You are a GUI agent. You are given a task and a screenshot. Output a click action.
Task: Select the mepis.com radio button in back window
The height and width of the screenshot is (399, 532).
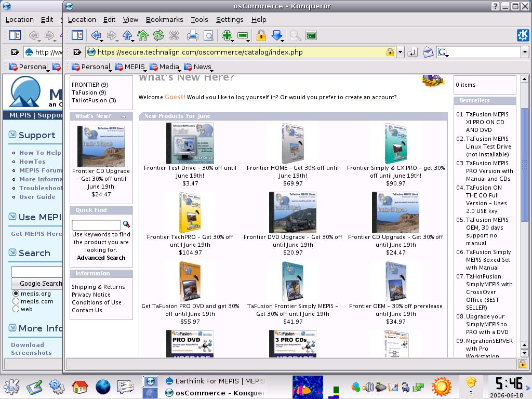(x=16, y=301)
